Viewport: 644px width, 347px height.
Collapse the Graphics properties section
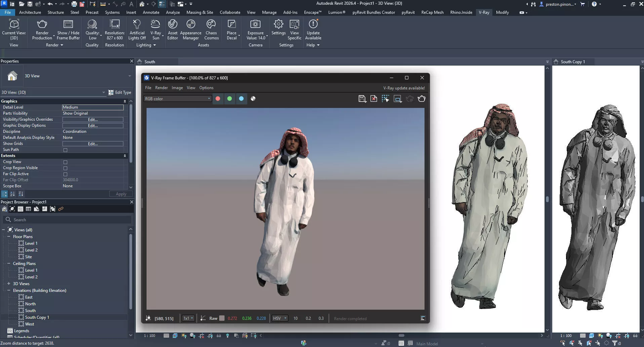[x=125, y=101]
